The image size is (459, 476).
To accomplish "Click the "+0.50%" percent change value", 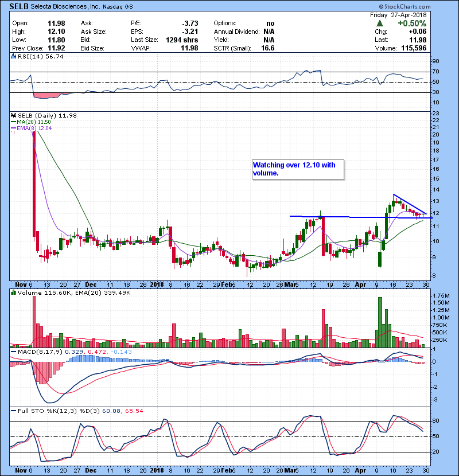I will pos(412,24).
